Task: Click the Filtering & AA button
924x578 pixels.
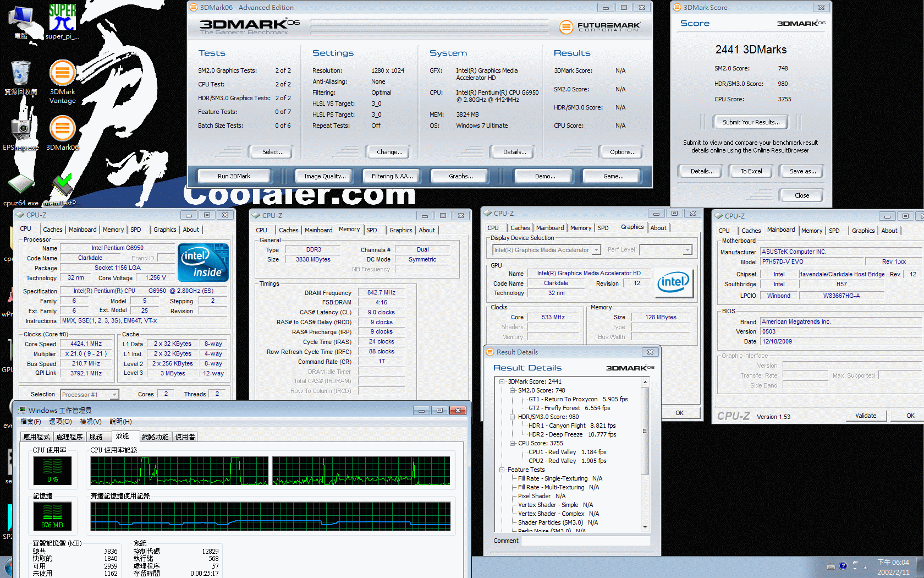Action: click(x=392, y=176)
